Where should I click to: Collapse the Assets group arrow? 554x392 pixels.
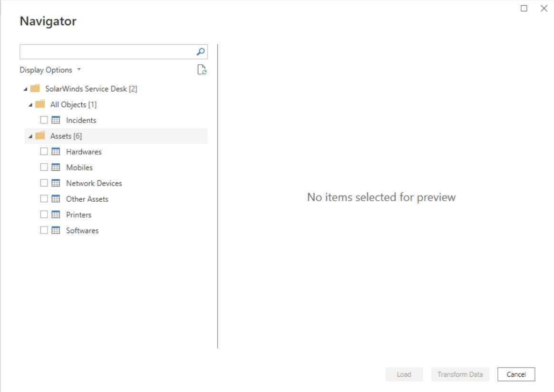30,137
